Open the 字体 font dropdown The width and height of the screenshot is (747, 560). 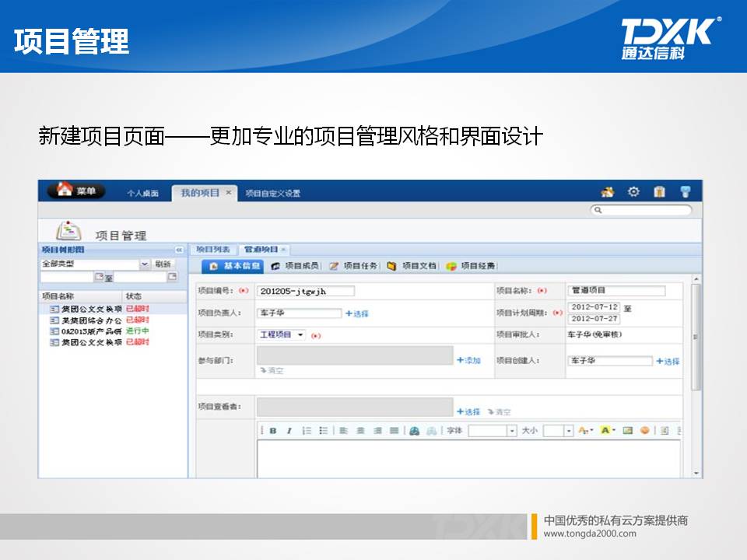point(493,430)
